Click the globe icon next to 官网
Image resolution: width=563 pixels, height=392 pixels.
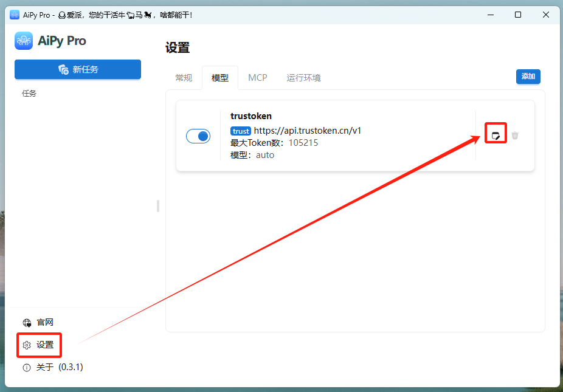[x=27, y=323]
